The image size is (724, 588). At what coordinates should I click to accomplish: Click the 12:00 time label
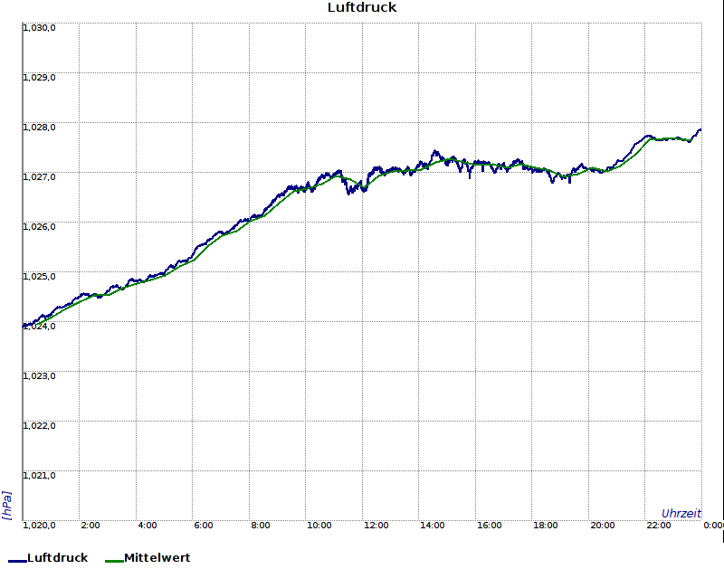coord(376,526)
